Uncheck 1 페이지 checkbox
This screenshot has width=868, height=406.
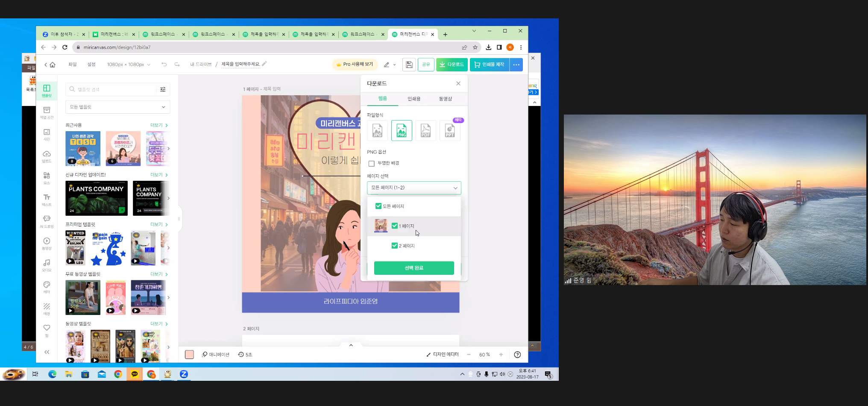pos(395,226)
